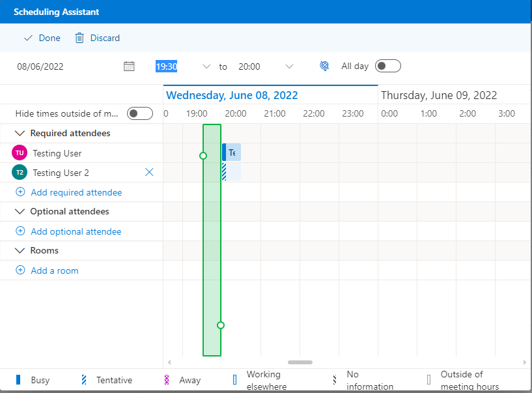Select Thursday, June 09, 2022 header
Viewport: 532px width, 393px height.
(439, 95)
